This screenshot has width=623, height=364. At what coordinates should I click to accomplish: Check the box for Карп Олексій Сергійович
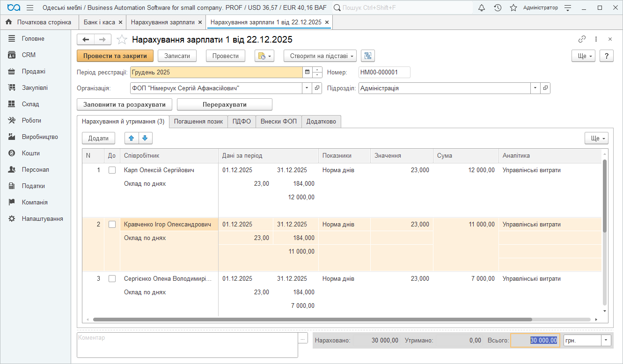point(112,170)
